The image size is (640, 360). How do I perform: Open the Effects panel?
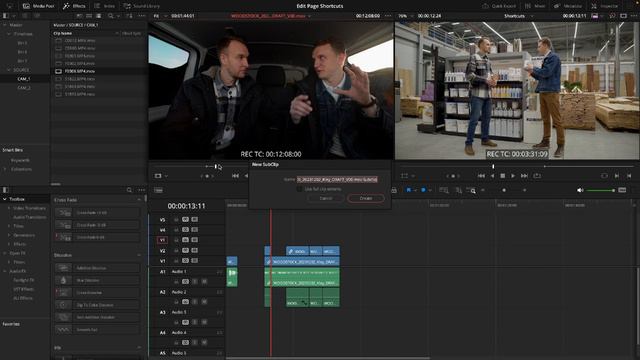74,6
